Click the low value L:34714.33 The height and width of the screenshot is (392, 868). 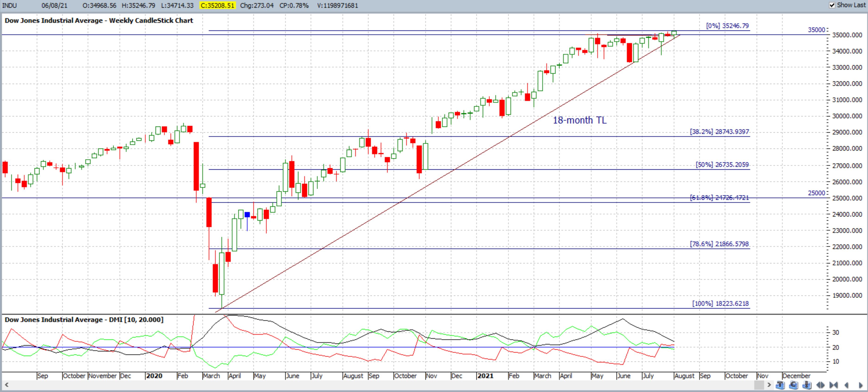pos(177,5)
